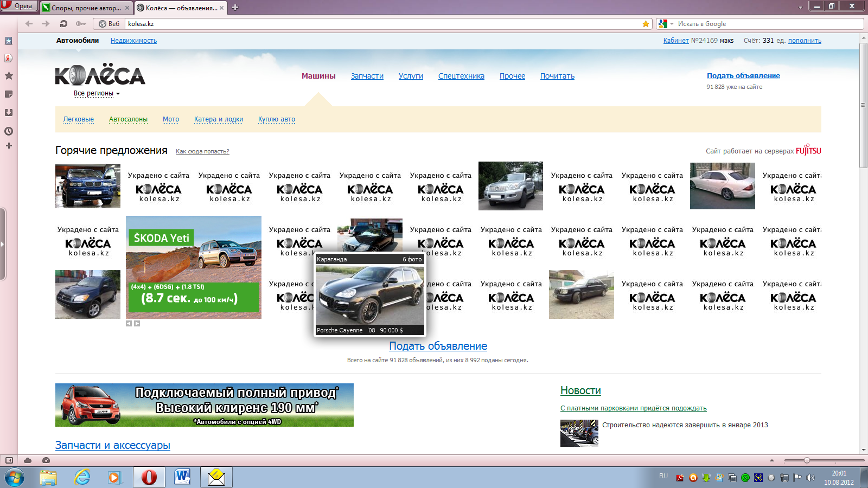
Task: Show previous Skoda banner slide arrow
Action: point(129,324)
